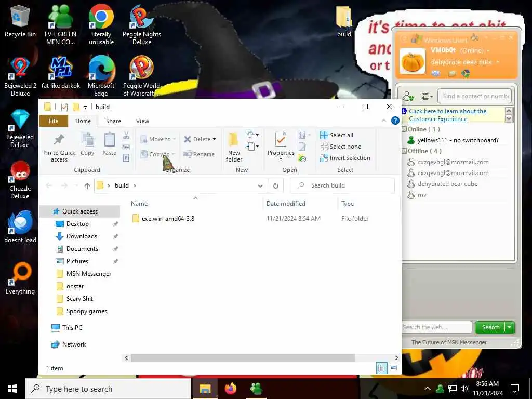Click Properties checkmark in Quick Access Toolbar

64,107
